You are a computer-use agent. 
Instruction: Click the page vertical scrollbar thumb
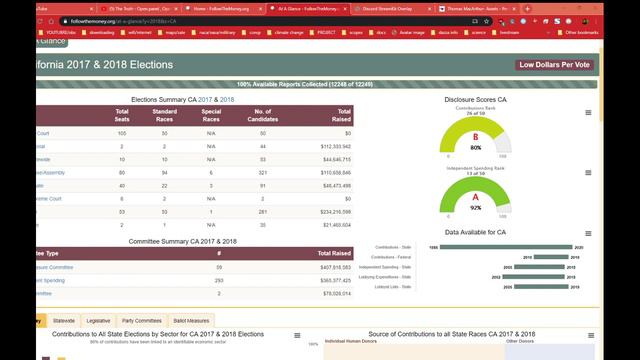pos(601,84)
